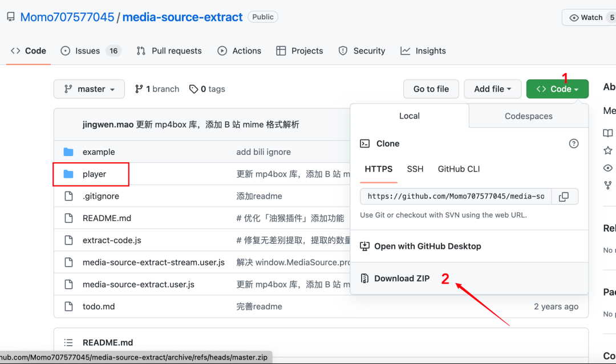Expand the master branch dropdown
This screenshot has width=616, height=364.
pos(89,89)
